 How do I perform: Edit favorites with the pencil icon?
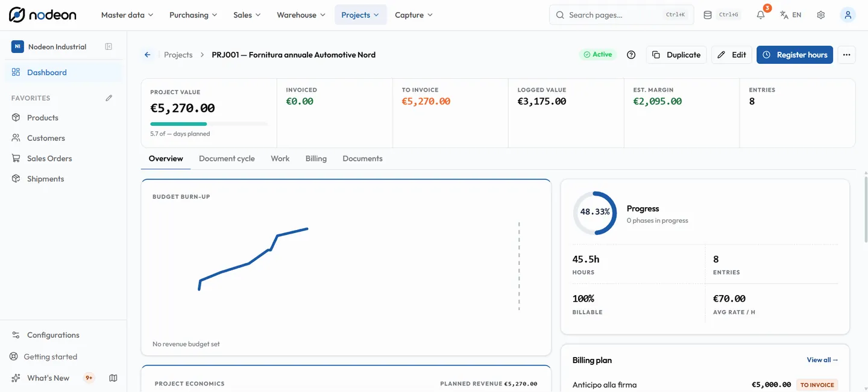109,98
